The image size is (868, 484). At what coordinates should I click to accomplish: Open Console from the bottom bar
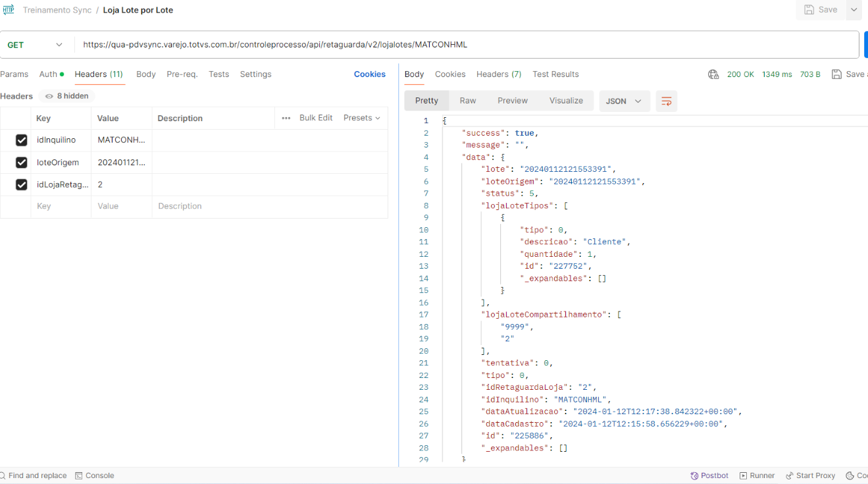pos(94,475)
